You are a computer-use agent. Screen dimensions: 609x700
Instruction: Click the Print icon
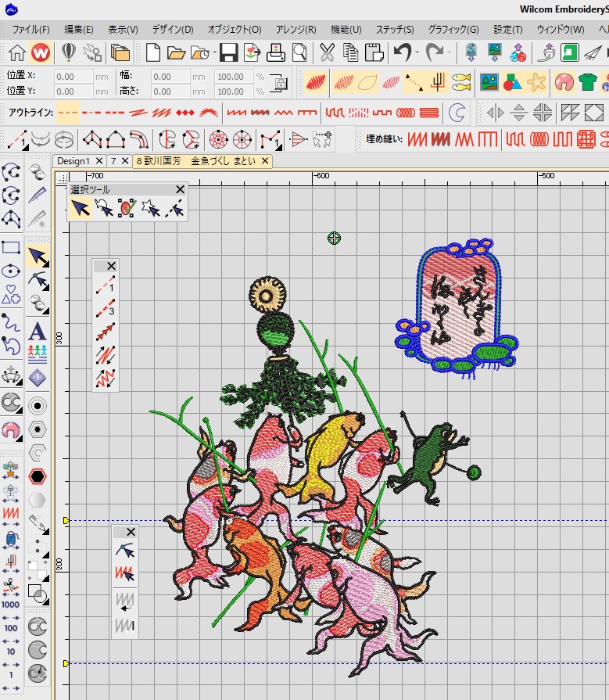pos(276,52)
